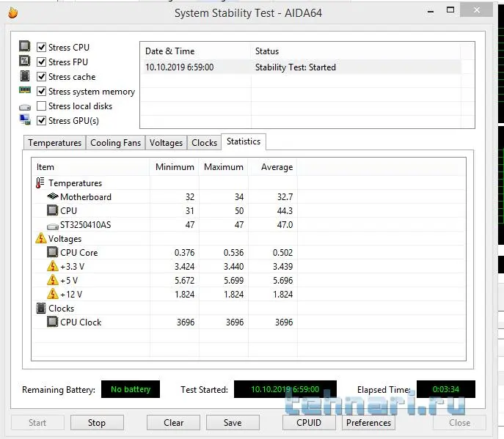Maximize the System Stability Test window

tap(450, 10)
